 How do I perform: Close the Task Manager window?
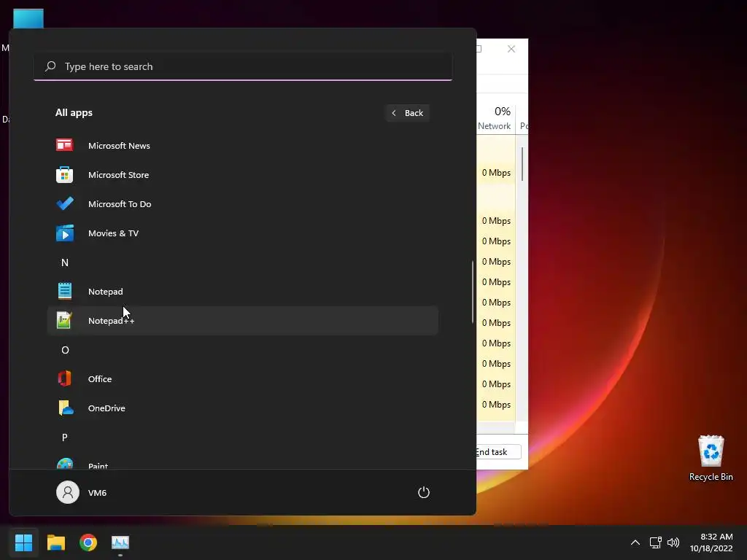[x=511, y=49]
